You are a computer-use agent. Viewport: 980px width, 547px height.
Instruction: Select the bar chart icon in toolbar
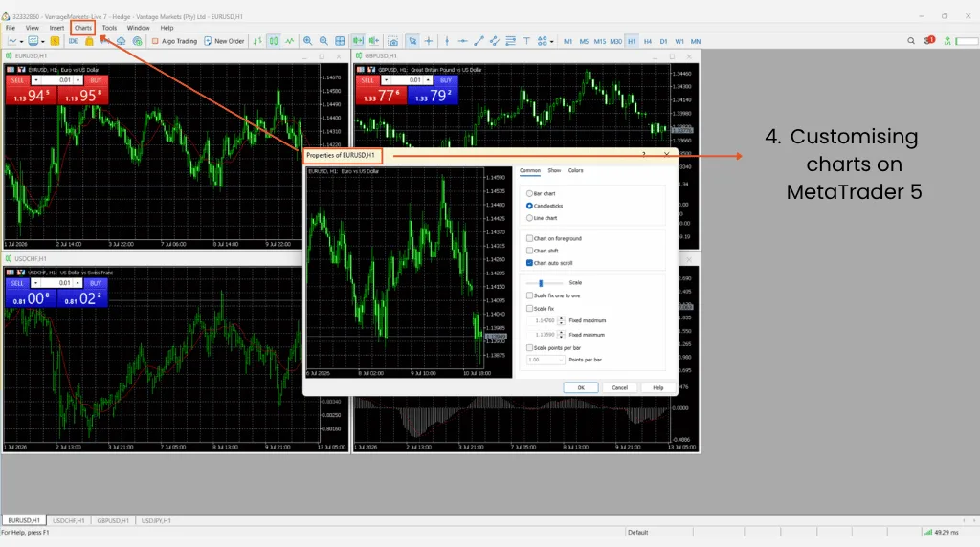[257, 41]
